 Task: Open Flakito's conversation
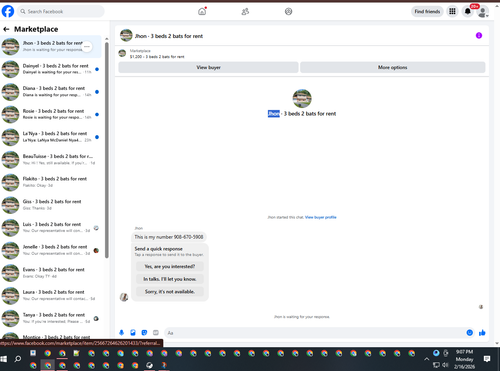pos(51,182)
